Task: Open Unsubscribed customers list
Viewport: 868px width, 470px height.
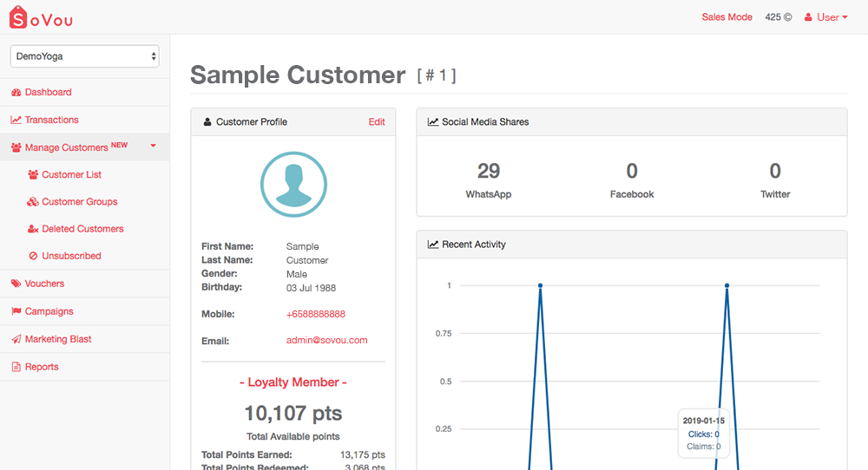Action: point(71,256)
